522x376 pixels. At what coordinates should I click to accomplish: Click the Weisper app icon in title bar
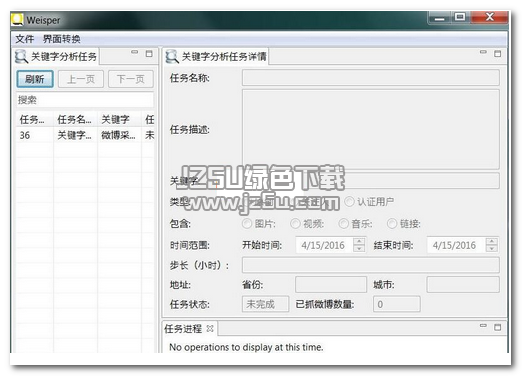(17, 20)
